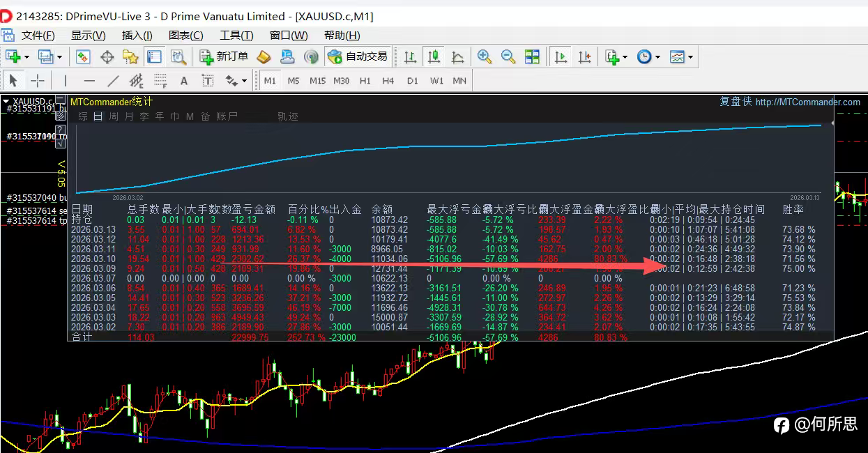This screenshot has height=453, width=868.
Task: Open the 显示(V) menu
Action: [89, 36]
